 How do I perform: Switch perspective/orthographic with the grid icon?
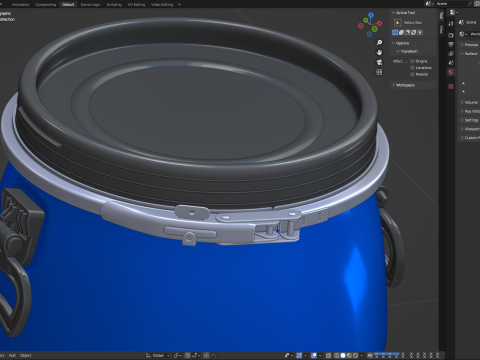[379, 72]
